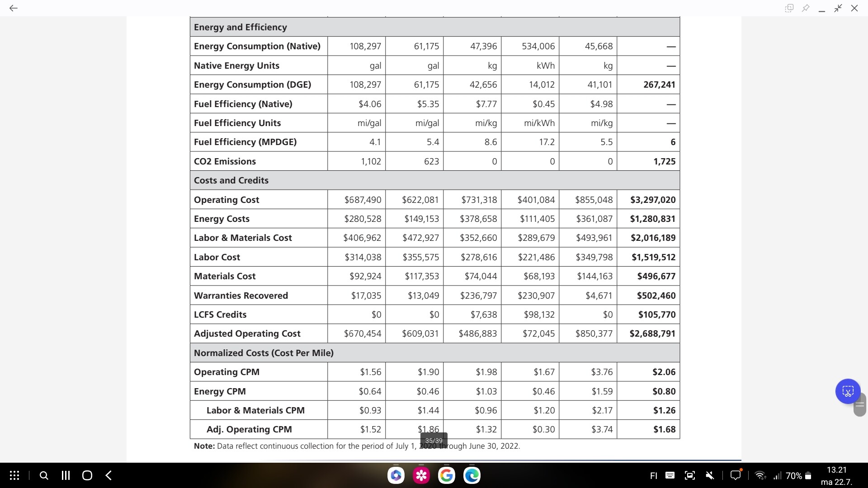This screenshot has width=868, height=488.
Task: Select the 'Energy Consumption (Native)' row label
Action: [257, 46]
